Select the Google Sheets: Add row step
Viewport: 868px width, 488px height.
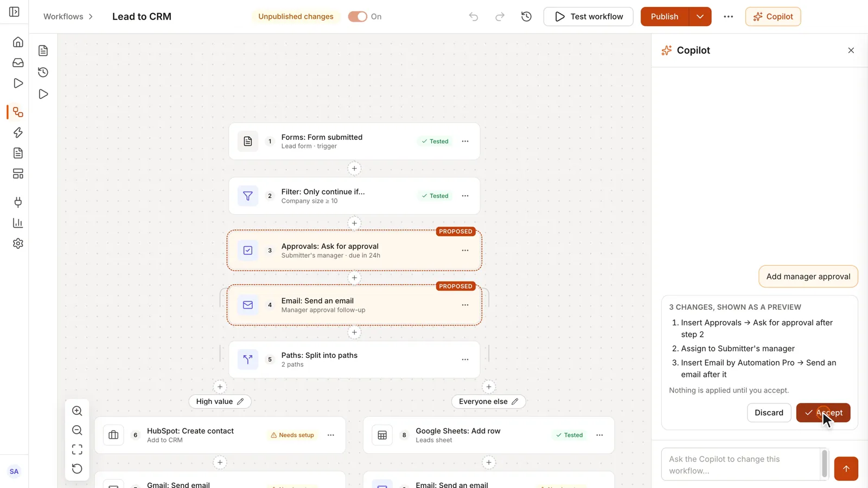488,435
